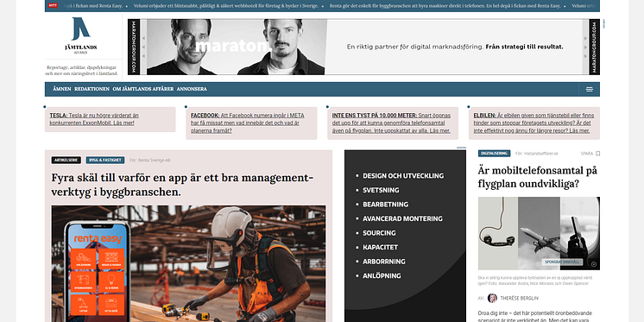The image size is (644, 322).
Task: Open the ÄMNEN menu
Action: point(61,89)
